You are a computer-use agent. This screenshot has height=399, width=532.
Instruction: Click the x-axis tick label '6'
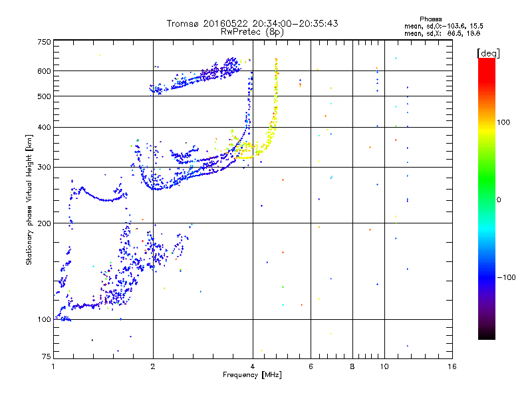coord(311,366)
